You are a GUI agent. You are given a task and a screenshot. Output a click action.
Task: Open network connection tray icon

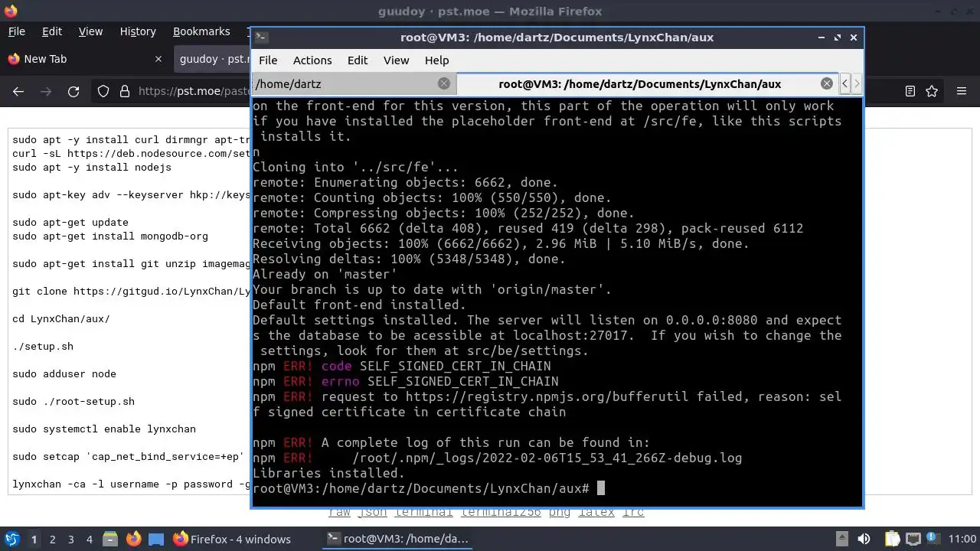click(x=913, y=539)
